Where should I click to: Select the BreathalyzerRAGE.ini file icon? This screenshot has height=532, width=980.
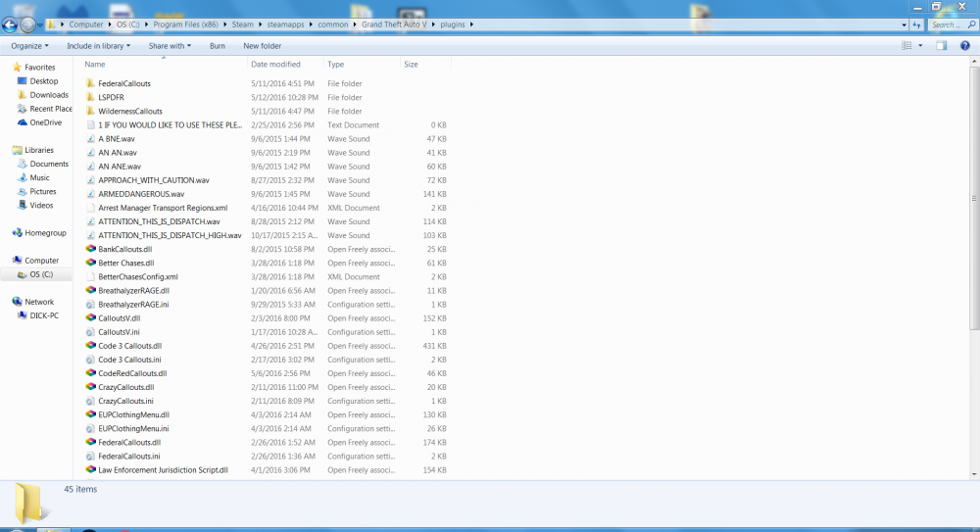90,305
